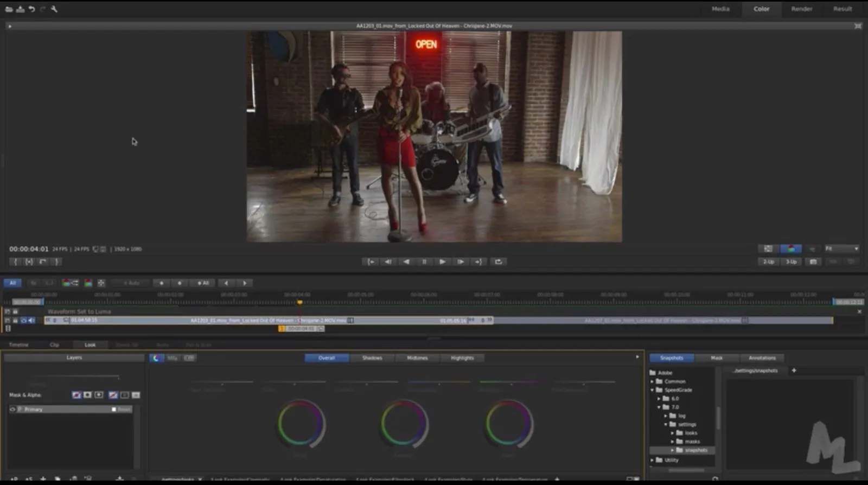
Task: Click the wrench settings icon in top toolbar
Action: 54,9
